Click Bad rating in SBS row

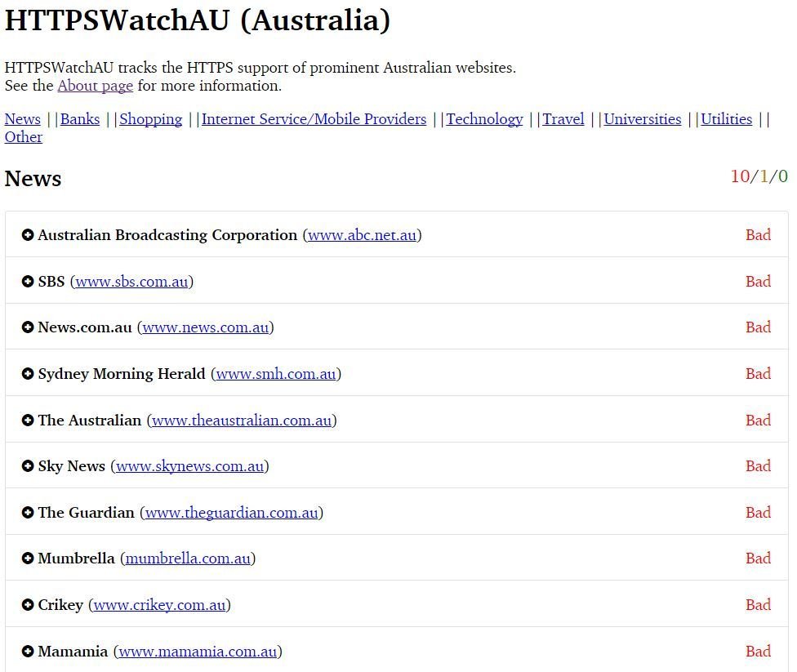[x=759, y=281]
